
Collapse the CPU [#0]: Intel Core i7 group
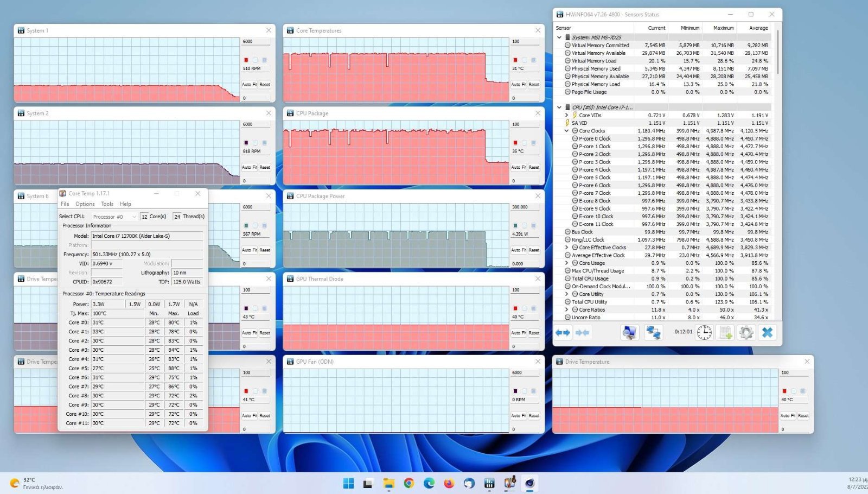(x=559, y=107)
